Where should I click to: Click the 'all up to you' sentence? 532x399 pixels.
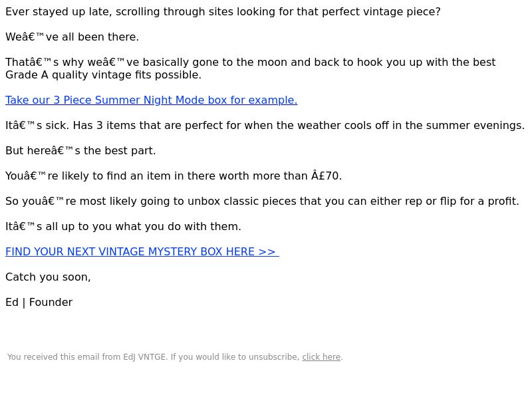click(123, 226)
